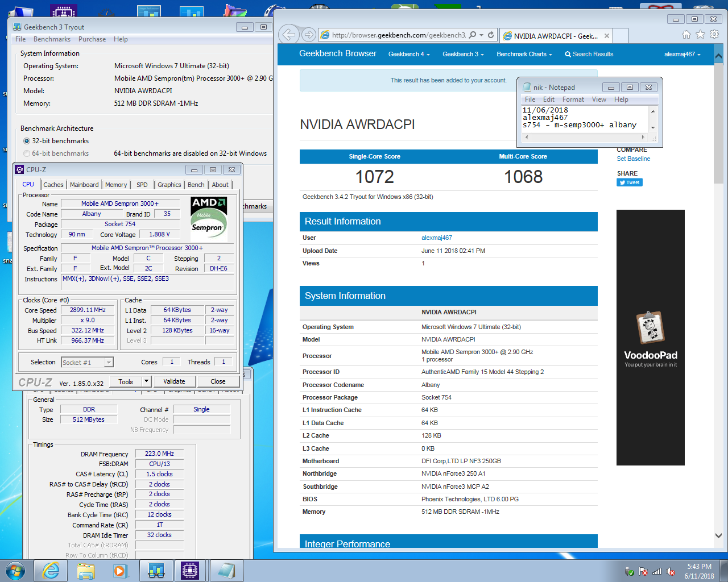728x582 pixels.
Task: Open Windows Explorer from the taskbar
Action: click(86, 571)
